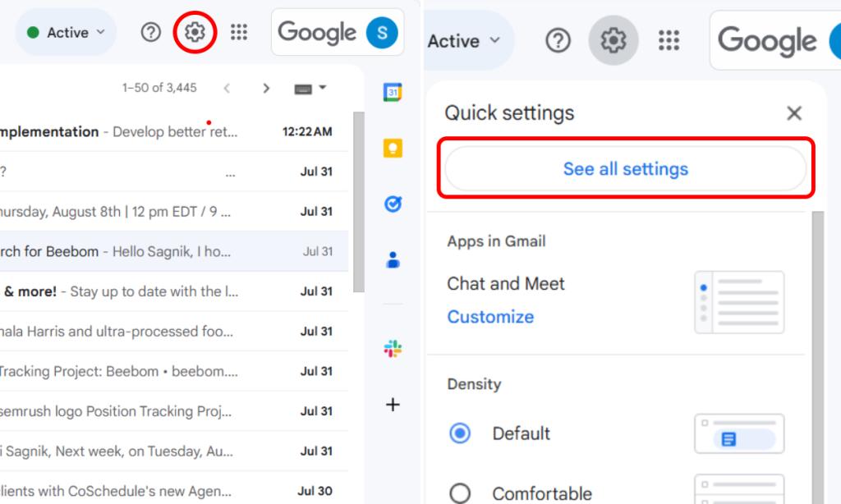Screen dimensions: 841x504
Task: Go to older messages with right chevron
Action: click(x=266, y=88)
